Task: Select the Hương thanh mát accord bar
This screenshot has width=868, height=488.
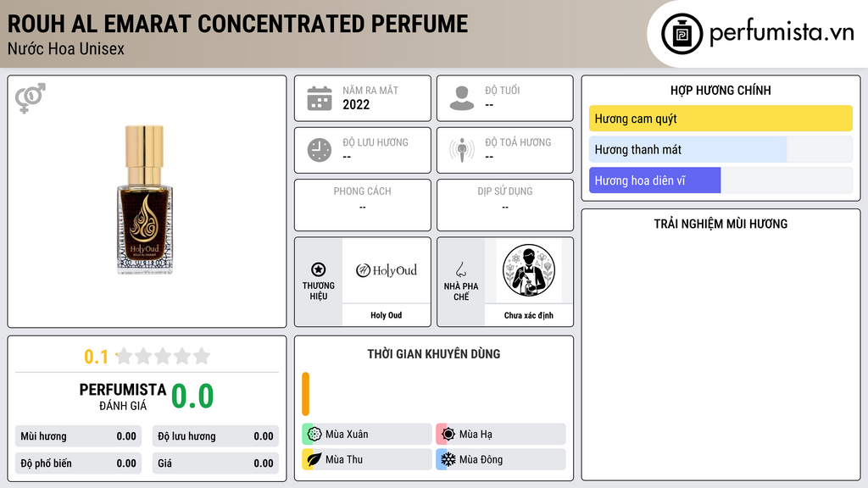Action: (x=721, y=149)
